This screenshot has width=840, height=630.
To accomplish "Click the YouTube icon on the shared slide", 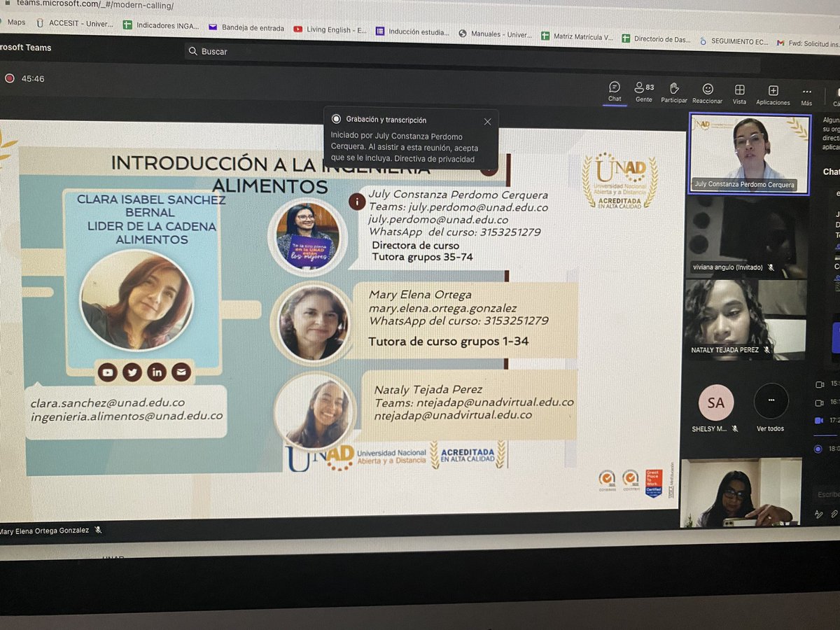I will (107, 372).
